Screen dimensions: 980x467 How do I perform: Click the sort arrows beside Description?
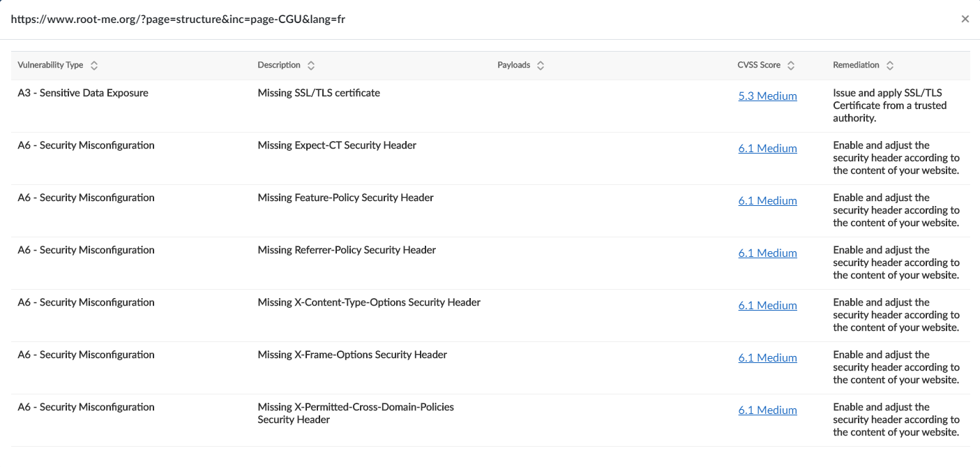coord(311,65)
